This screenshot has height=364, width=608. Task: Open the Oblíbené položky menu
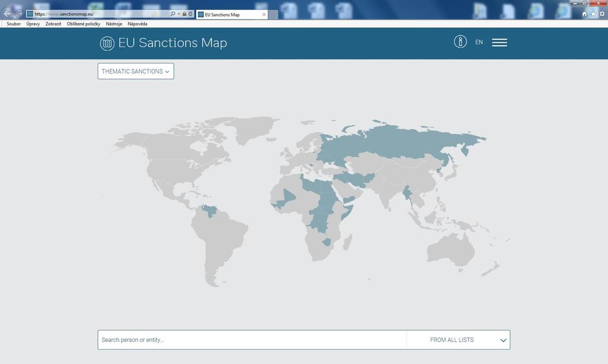83,24
